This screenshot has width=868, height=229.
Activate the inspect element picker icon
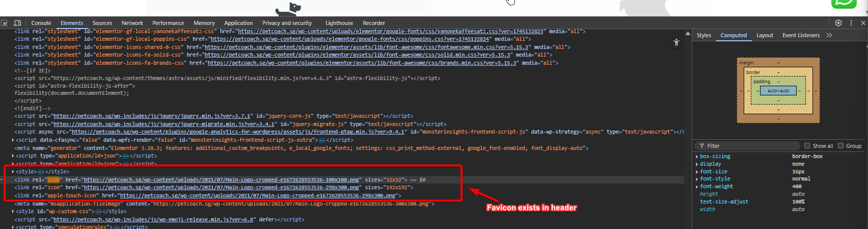[4, 23]
